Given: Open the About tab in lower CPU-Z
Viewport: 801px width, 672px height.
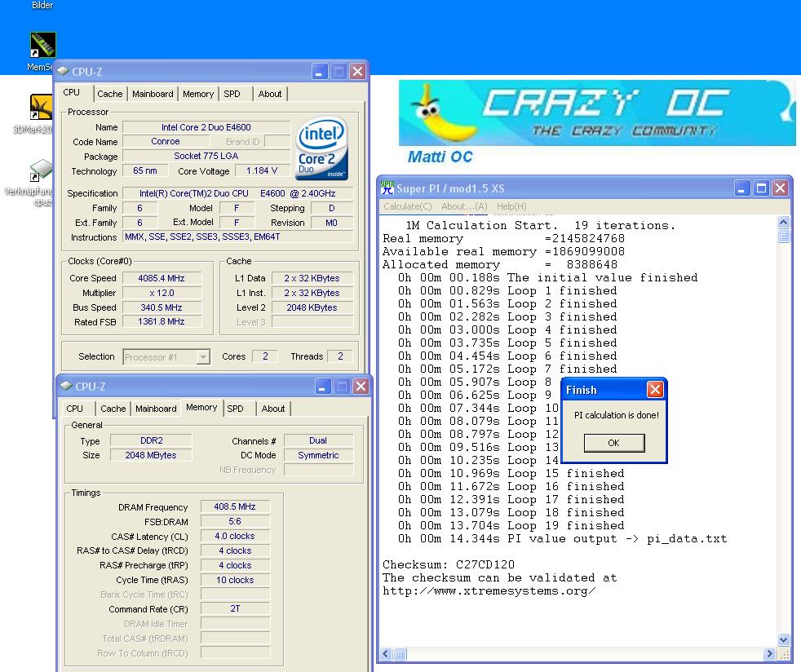Looking at the screenshot, I should [x=273, y=409].
